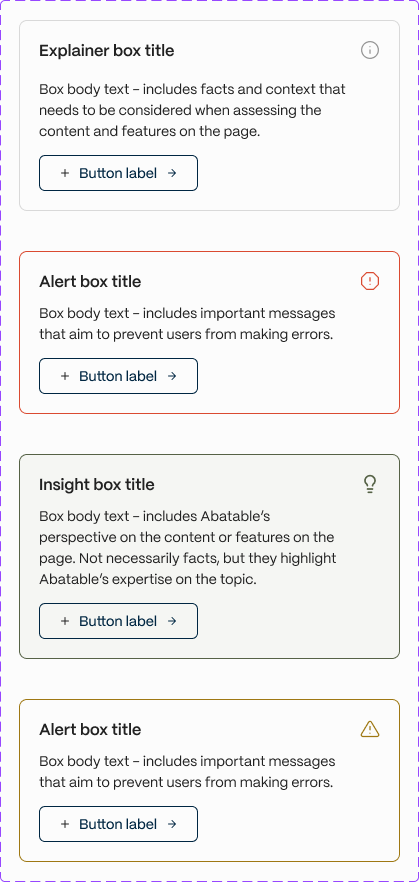The height and width of the screenshot is (882, 419).
Task: Click arrow icon in Explainer box button
Action: (172, 173)
